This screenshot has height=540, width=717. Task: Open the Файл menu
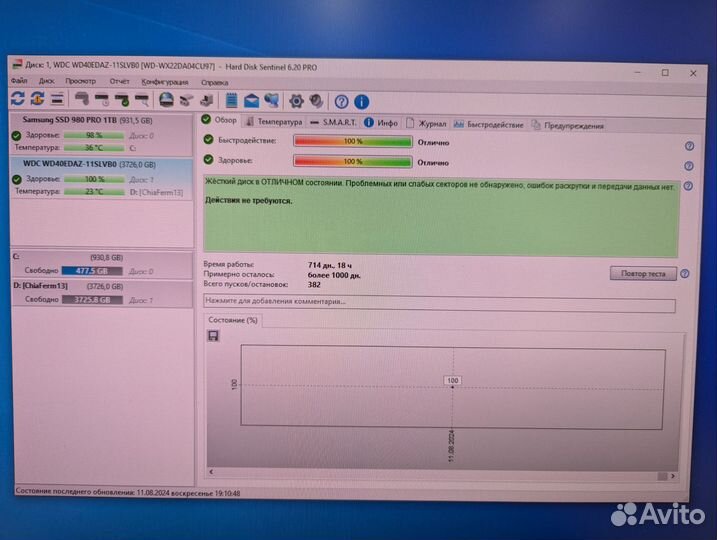click(19, 80)
